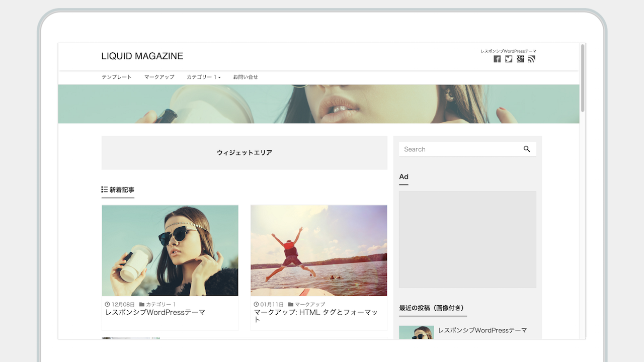
Task: Open the マークアップ: HTML タグとフォーマット post
Action: click(315, 313)
